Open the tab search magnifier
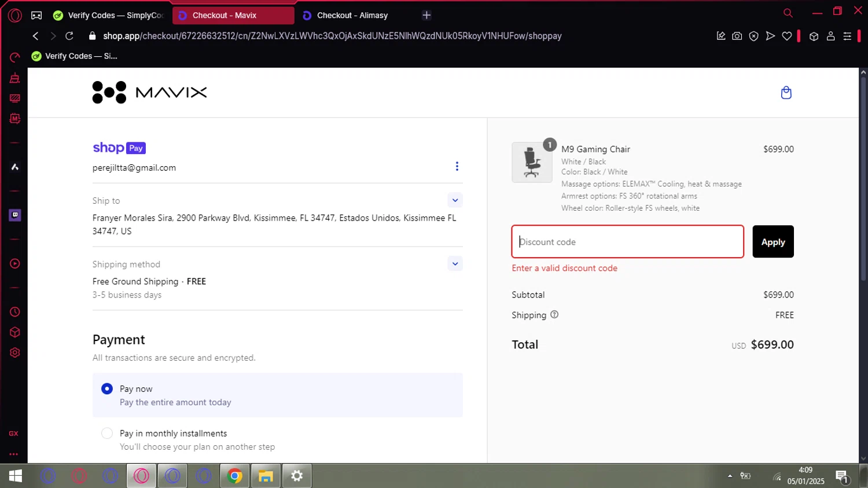Screen dimensions: 868x488 (x=788, y=13)
